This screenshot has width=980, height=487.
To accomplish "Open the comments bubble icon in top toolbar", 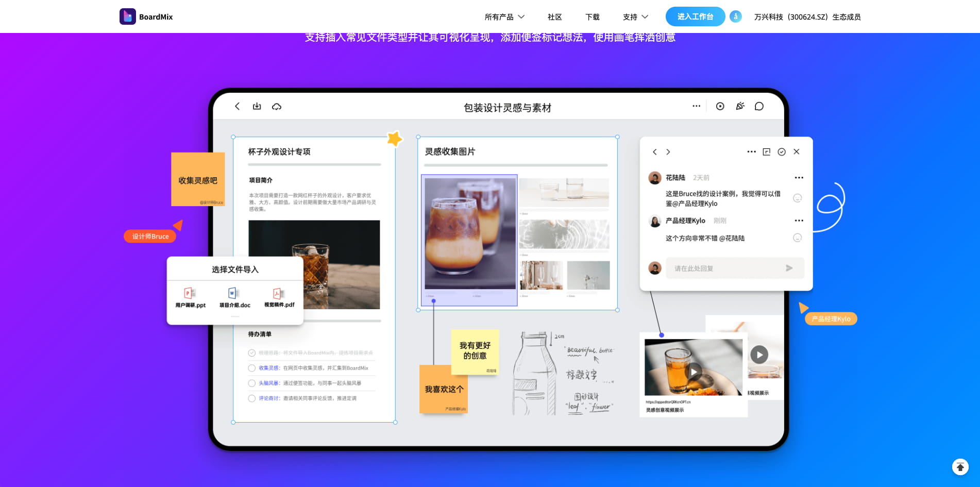I will (759, 106).
